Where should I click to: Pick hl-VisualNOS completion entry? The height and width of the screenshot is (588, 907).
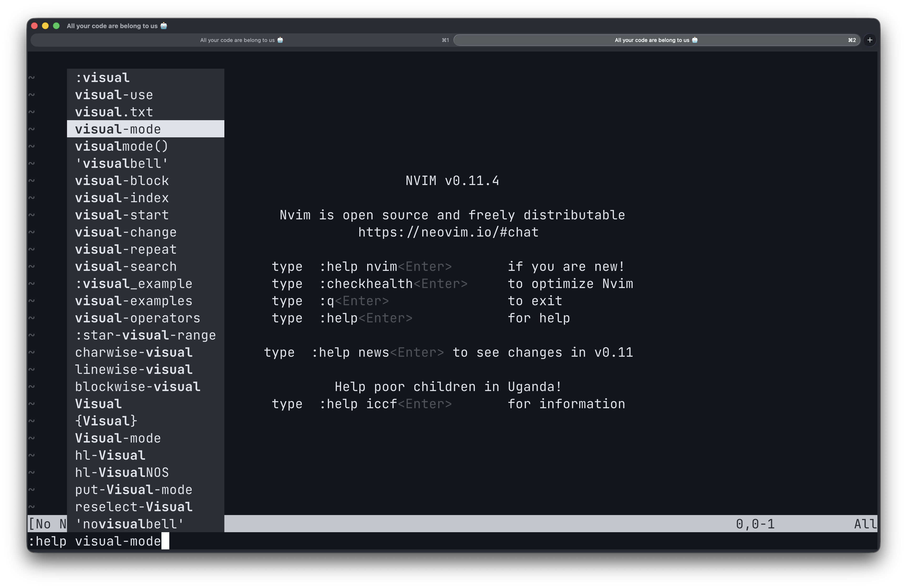[x=122, y=473]
